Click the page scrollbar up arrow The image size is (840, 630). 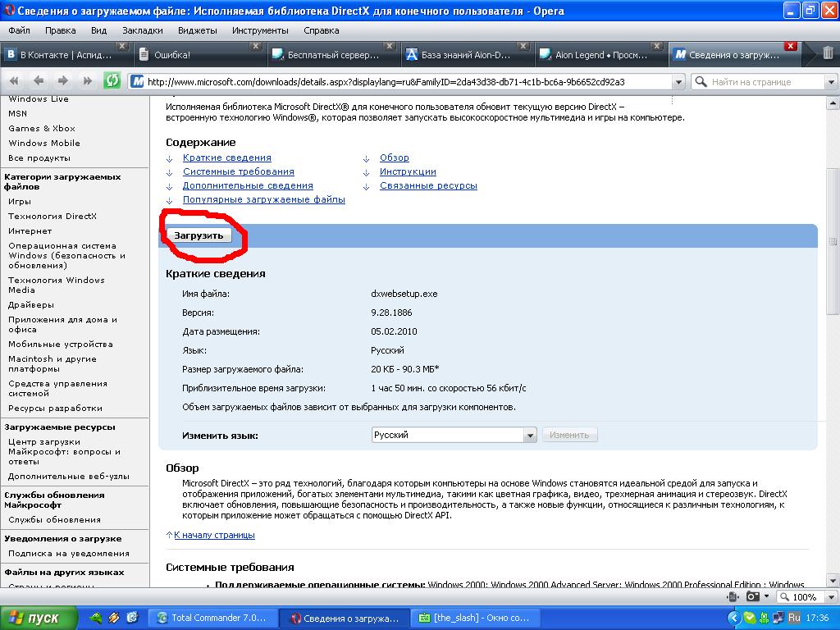833,103
